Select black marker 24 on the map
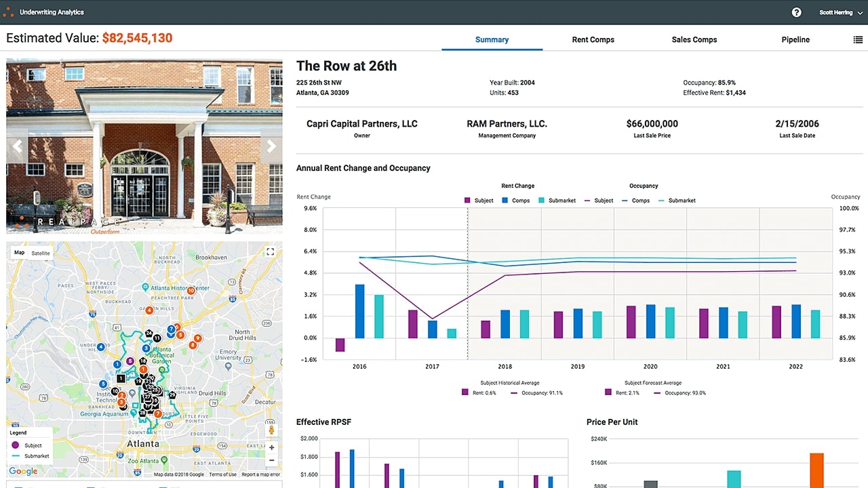Viewport: 868px width, 488px height. pyautogui.click(x=149, y=333)
